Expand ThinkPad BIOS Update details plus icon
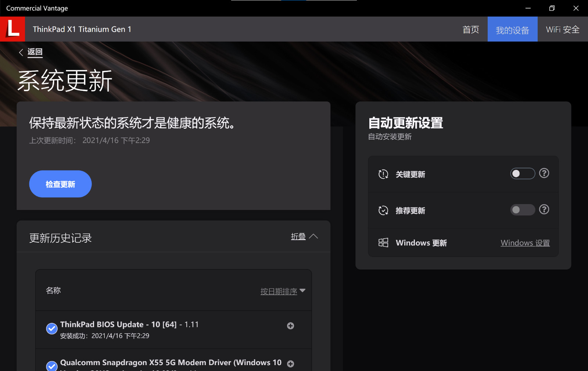 tap(290, 326)
